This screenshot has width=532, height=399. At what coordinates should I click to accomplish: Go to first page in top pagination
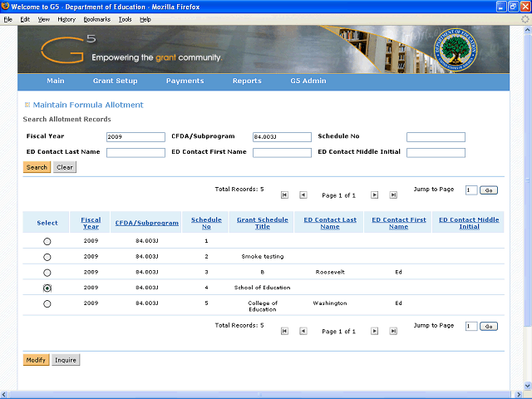284,195
